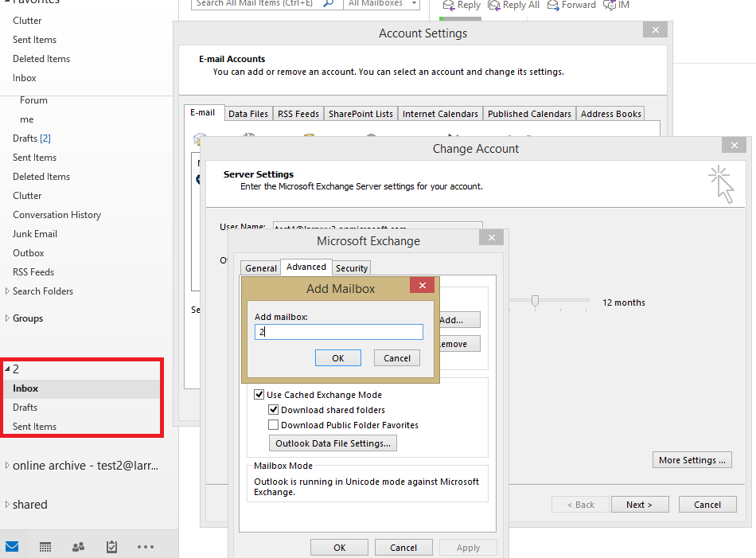The height and width of the screenshot is (558, 756).
Task: Select the Advanced tab
Action: [x=306, y=267]
